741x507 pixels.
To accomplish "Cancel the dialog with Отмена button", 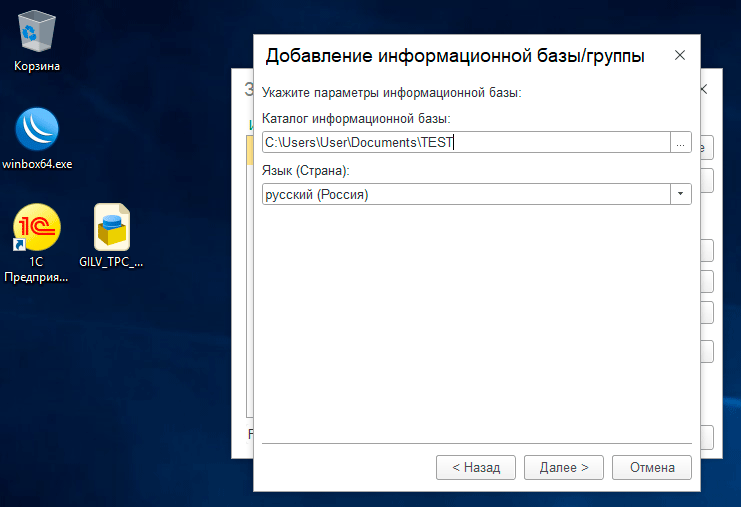I will point(652,467).
